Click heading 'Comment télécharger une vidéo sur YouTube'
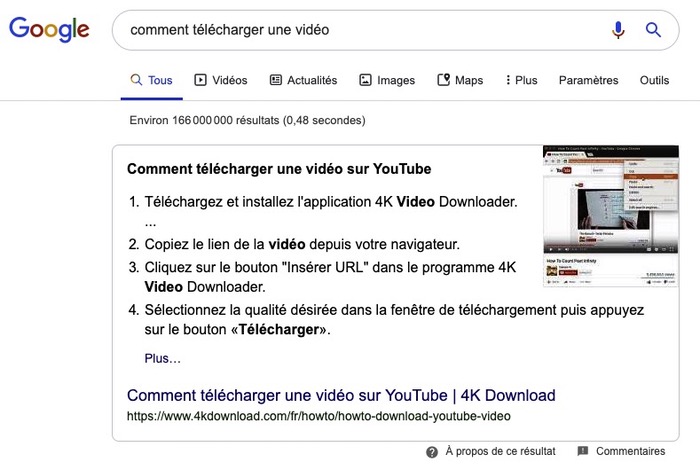700x470 pixels. 279,169
